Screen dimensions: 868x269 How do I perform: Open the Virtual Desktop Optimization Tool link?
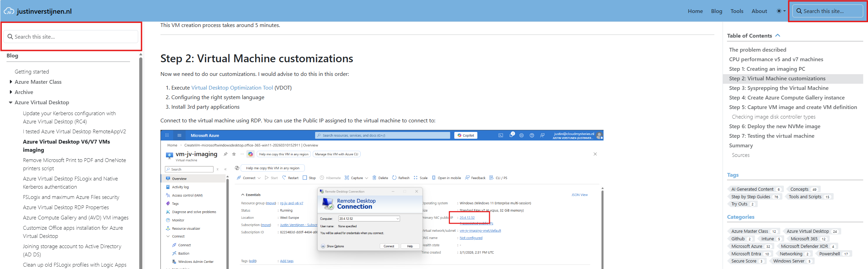[x=232, y=88]
